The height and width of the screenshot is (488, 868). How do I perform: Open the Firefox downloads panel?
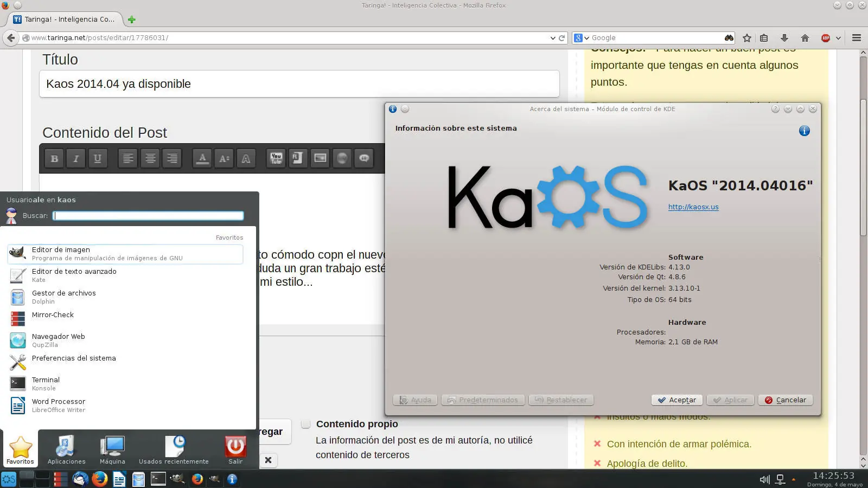784,38
